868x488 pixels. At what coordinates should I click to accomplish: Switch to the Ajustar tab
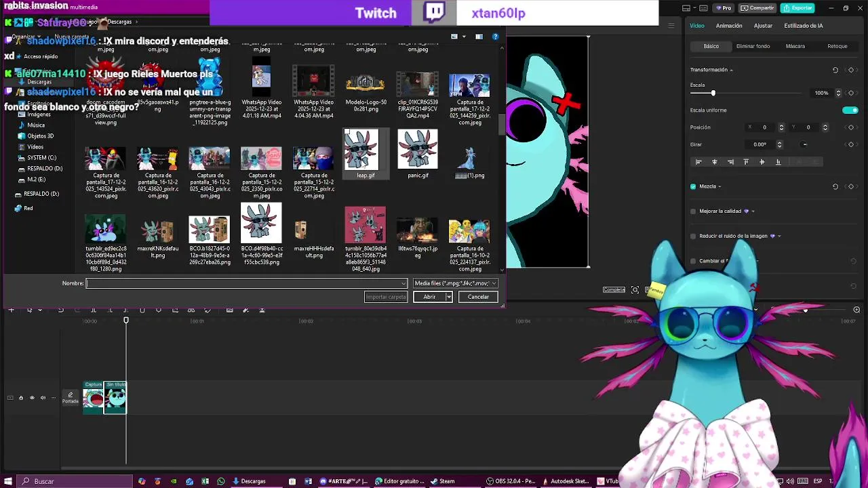click(763, 26)
